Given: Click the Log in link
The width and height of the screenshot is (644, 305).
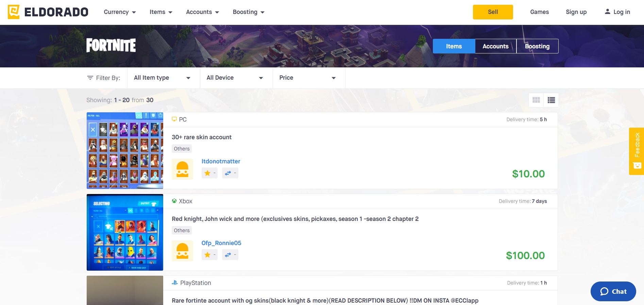Looking at the screenshot, I should [622, 12].
